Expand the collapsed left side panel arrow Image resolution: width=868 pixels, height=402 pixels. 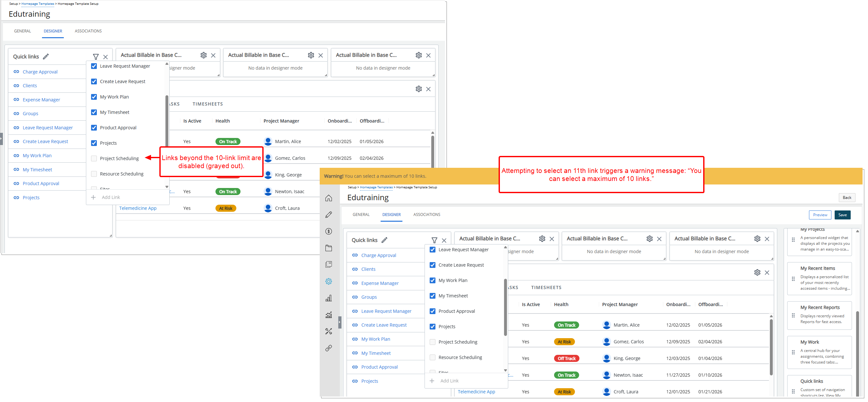pos(340,322)
